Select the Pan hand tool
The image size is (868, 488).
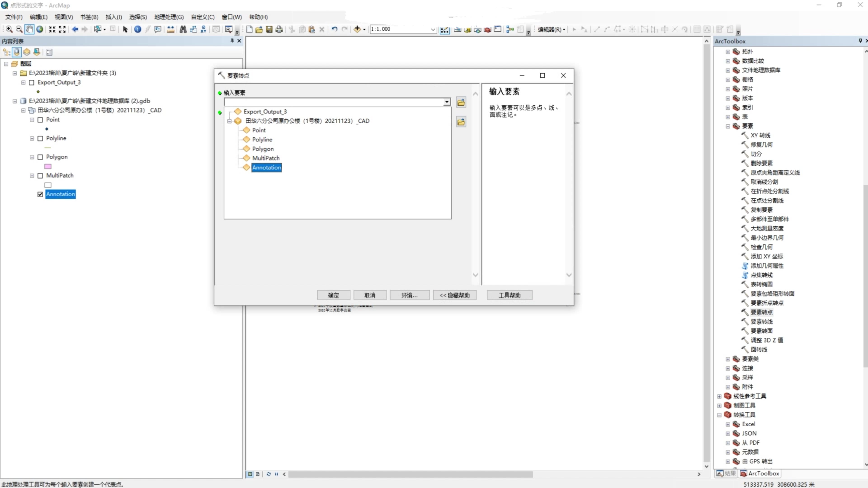point(29,29)
